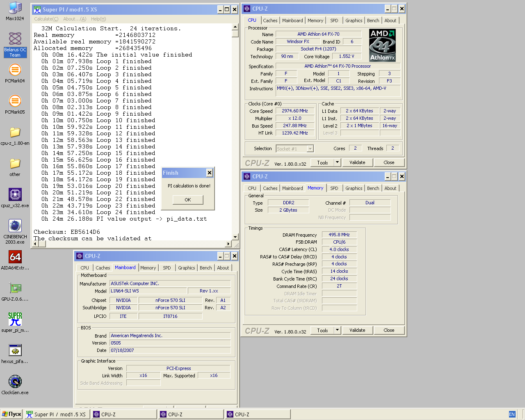Click Super PI vertical scrollbar up arrow
The image size is (525, 420).
click(x=235, y=27)
